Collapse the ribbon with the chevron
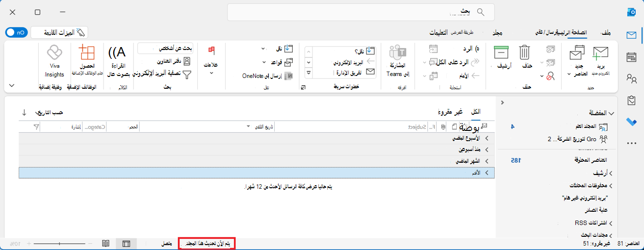The image size is (644, 250). [12, 85]
